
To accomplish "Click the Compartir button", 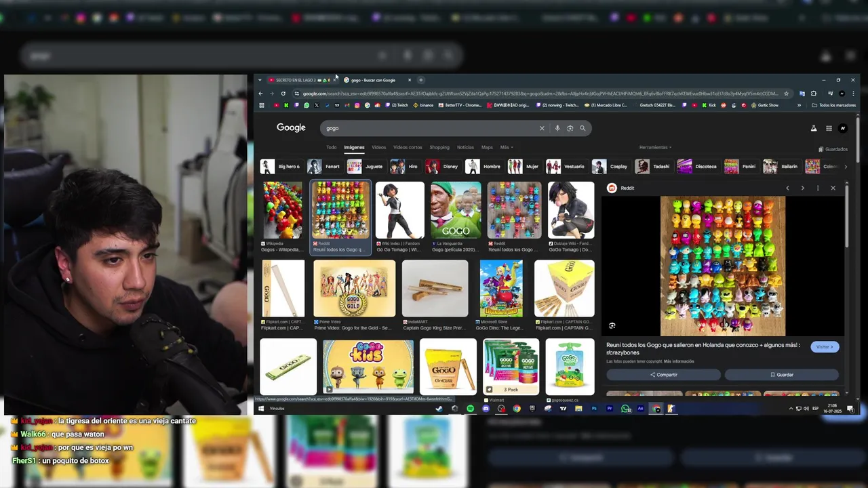I will (663, 375).
